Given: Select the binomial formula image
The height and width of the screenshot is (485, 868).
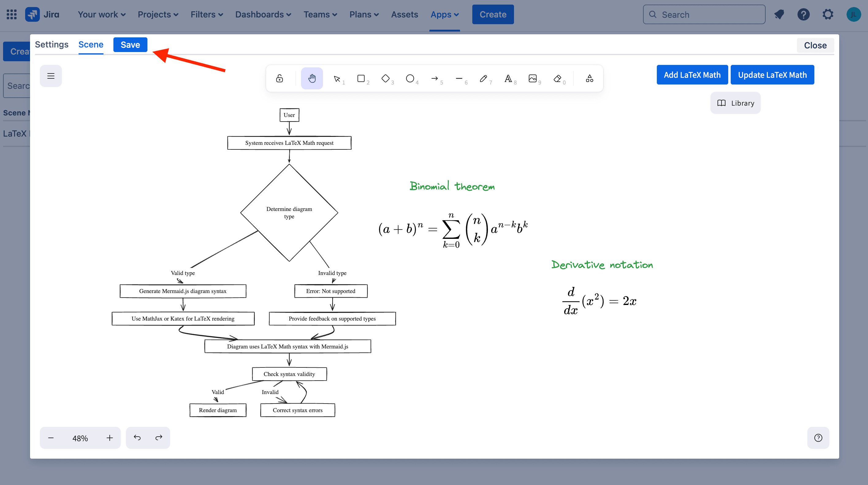Looking at the screenshot, I should click(453, 230).
